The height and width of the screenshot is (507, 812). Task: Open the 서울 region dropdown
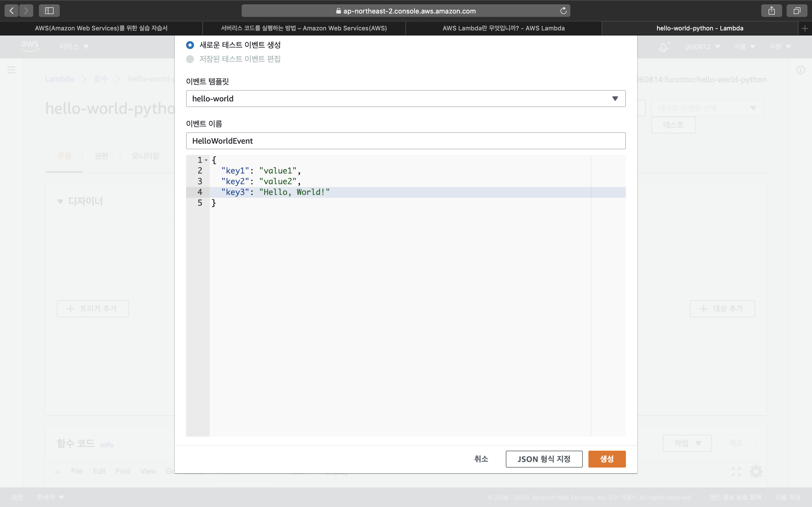pyautogui.click(x=744, y=46)
